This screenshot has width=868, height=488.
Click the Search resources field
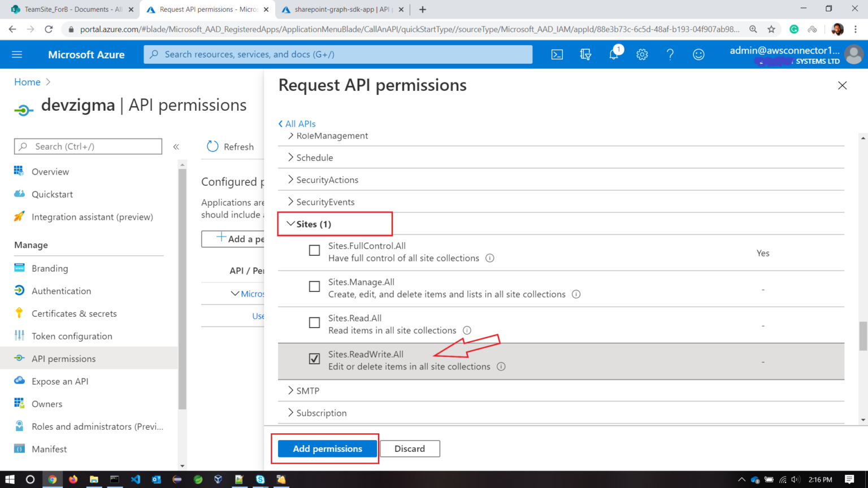338,54
